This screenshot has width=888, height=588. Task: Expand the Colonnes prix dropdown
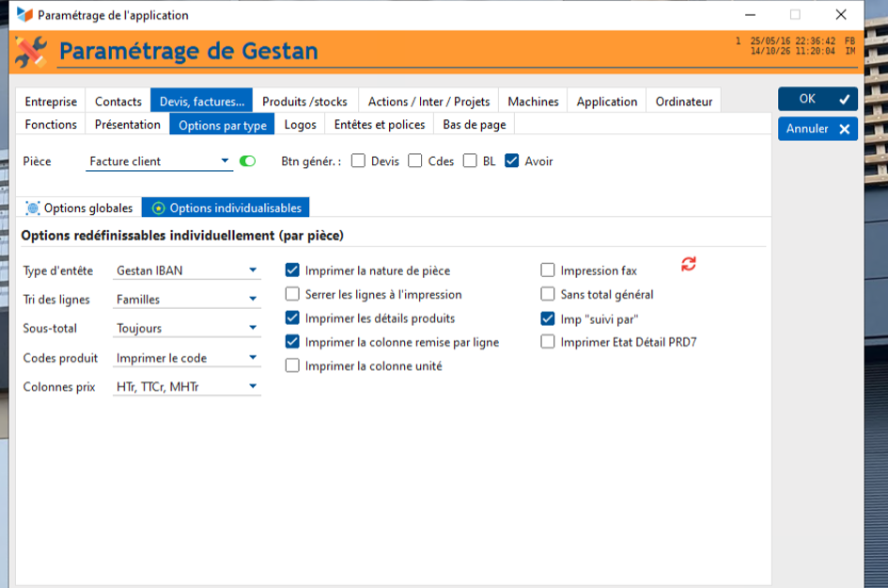pos(187,387)
